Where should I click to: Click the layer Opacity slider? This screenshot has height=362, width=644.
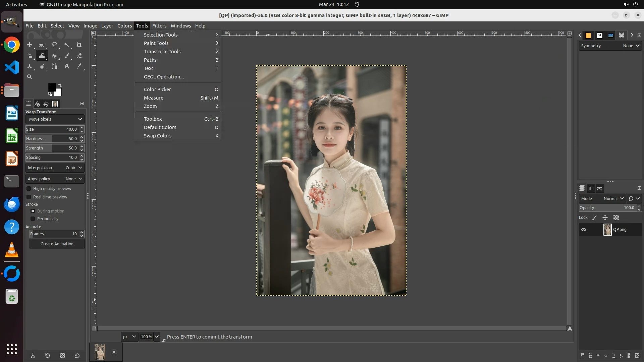click(x=606, y=208)
